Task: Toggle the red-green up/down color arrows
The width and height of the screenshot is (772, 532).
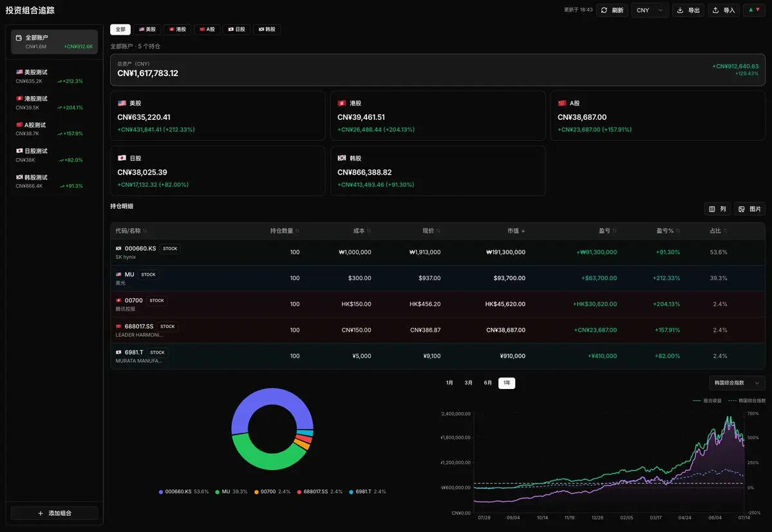Action: coord(754,10)
